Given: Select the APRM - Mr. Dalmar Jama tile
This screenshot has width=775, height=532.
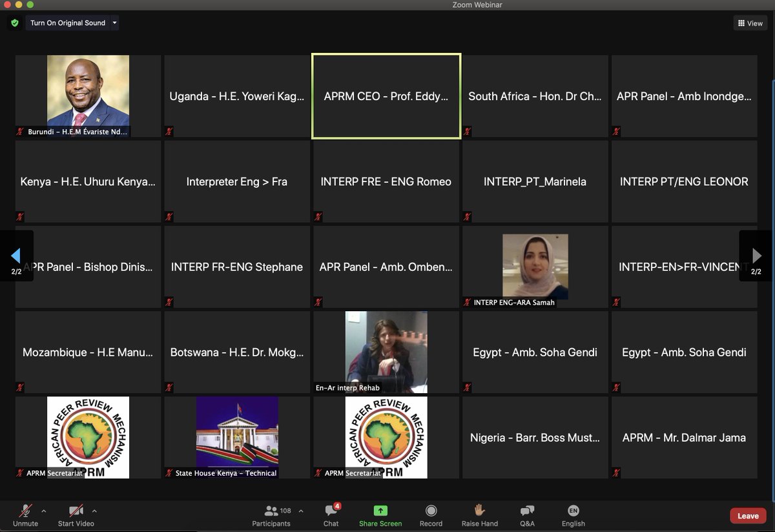Looking at the screenshot, I should point(684,437).
